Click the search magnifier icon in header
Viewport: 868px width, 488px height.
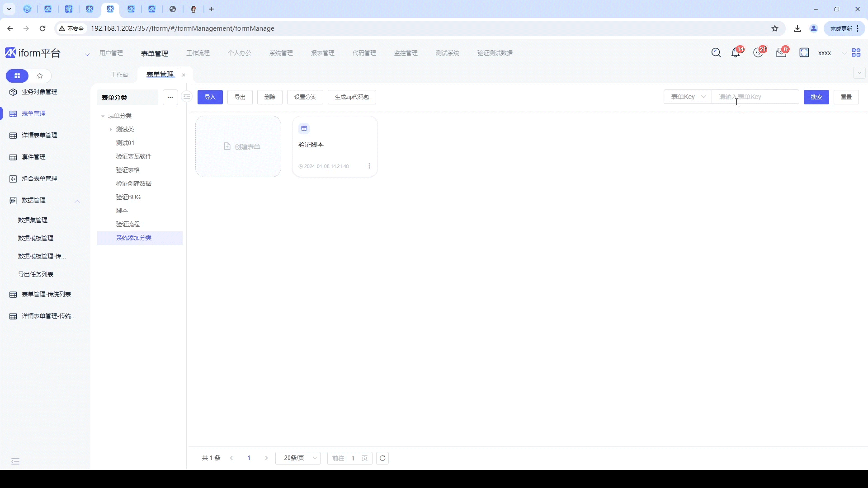(x=716, y=53)
